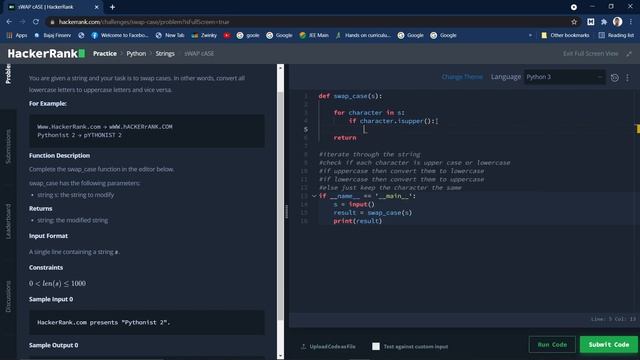Open the Zwinky bookmark
This screenshot has height=360, width=640.
[204, 36]
